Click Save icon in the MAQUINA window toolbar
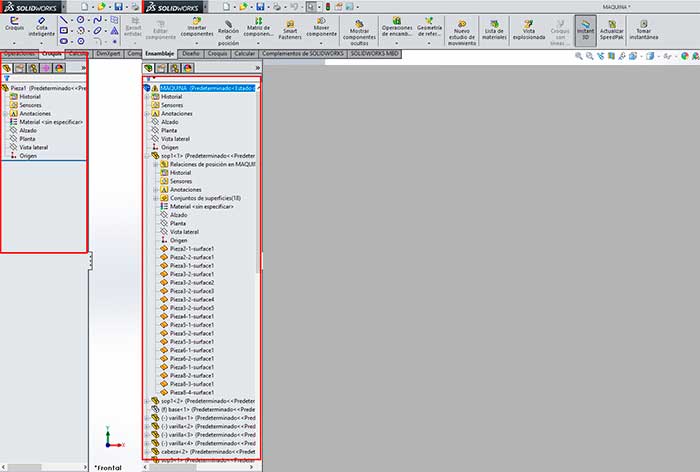Screen dimensions: 700x472 [x=260, y=7]
